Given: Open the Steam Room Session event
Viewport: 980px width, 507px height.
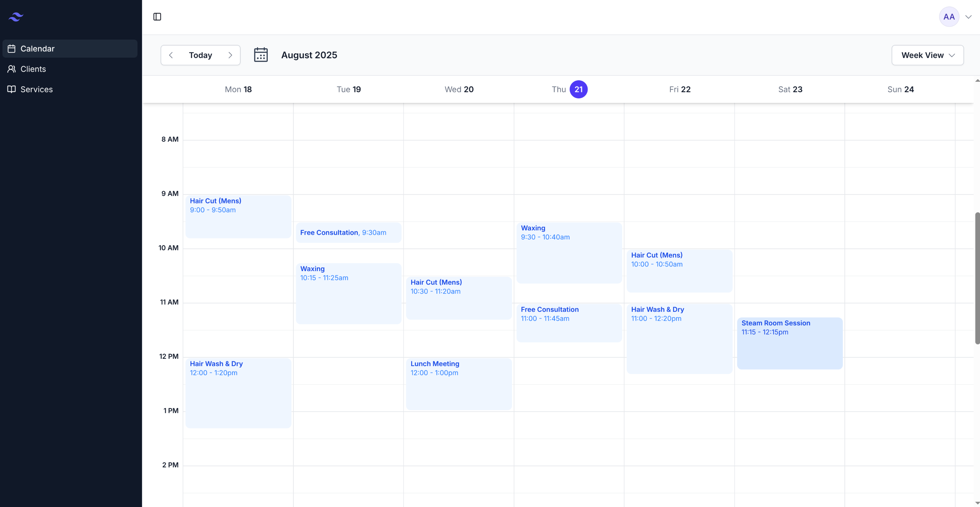Looking at the screenshot, I should (790, 343).
